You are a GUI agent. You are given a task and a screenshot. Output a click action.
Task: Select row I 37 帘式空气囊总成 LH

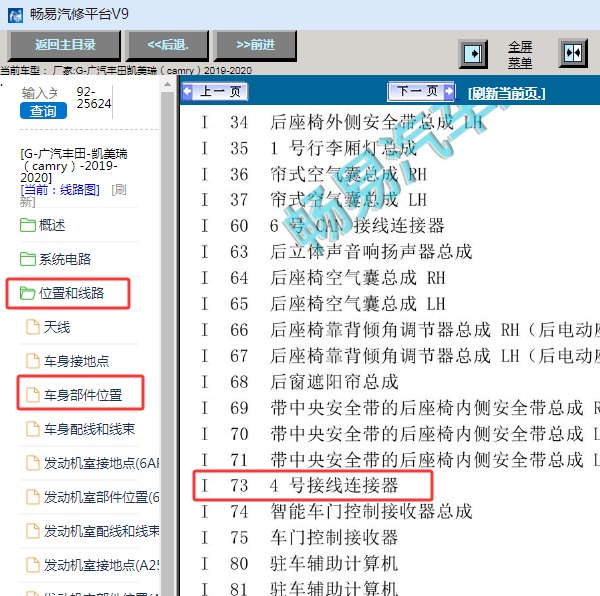(314, 200)
